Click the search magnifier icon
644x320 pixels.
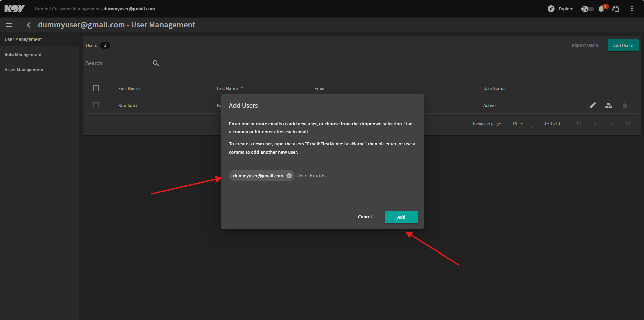click(x=156, y=63)
